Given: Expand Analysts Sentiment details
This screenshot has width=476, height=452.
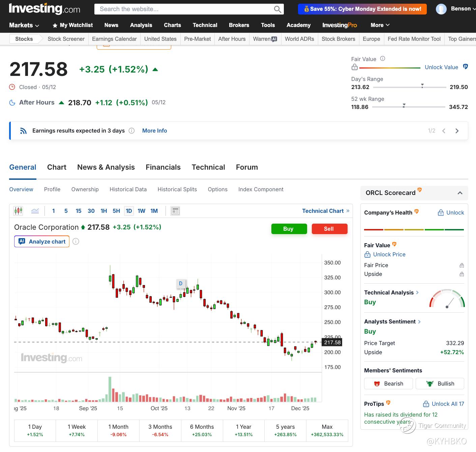Looking at the screenshot, I should click(x=419, y=322).
